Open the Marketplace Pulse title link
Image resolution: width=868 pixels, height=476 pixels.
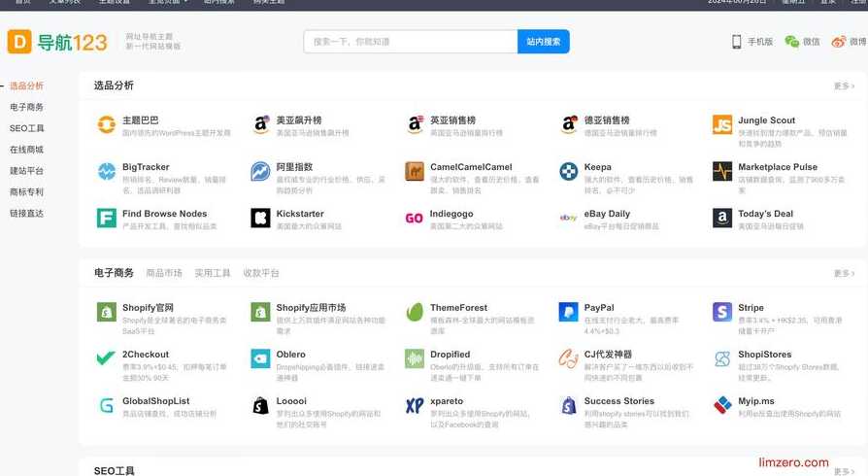[x=778, y=167]
